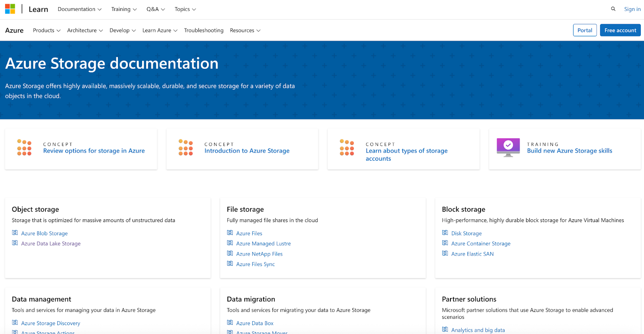Click the Portal button
The image size is (644, 334).
pyautogui.click(x=585, y=30)
